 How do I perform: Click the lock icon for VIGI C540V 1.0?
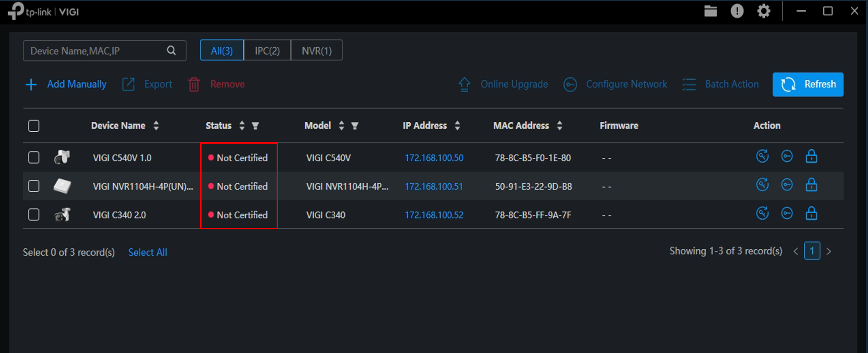811,156
